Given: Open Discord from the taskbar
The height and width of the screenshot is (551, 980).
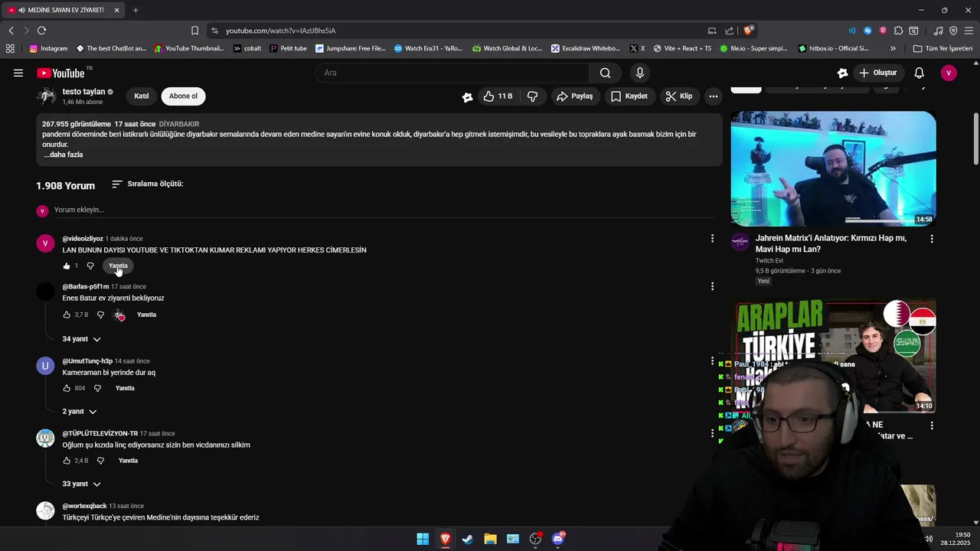Looking at the screenshot, I should (x=558, y=539).
